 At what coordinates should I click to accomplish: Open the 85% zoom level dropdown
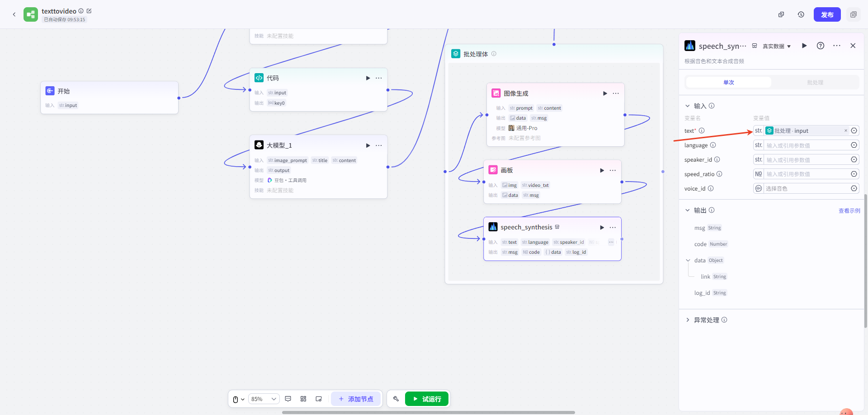click(x=264, y=399)
